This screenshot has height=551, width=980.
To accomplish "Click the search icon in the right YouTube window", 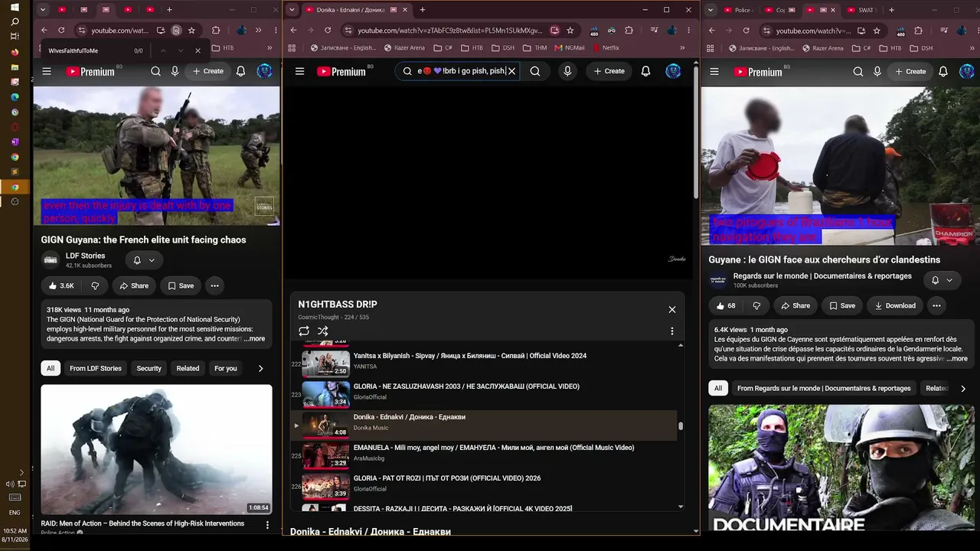I will [x=858, y=71].
